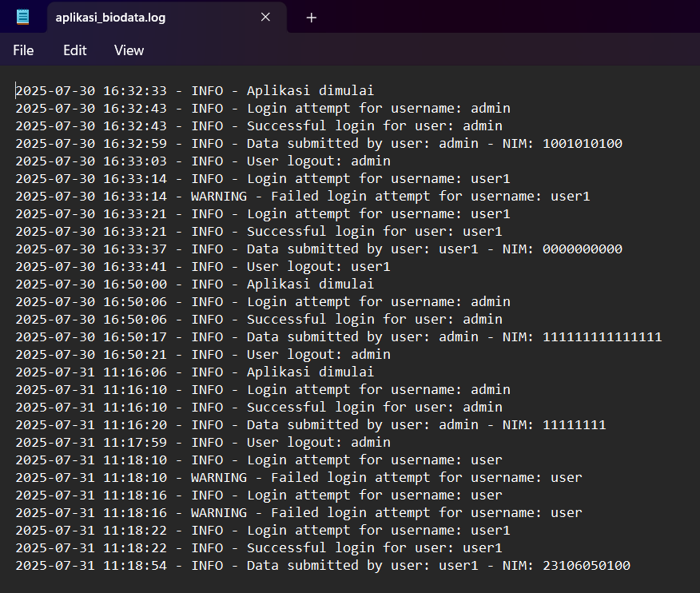The image size is (700, 593).
Task: Open the View menu
Action: point(129,50)
